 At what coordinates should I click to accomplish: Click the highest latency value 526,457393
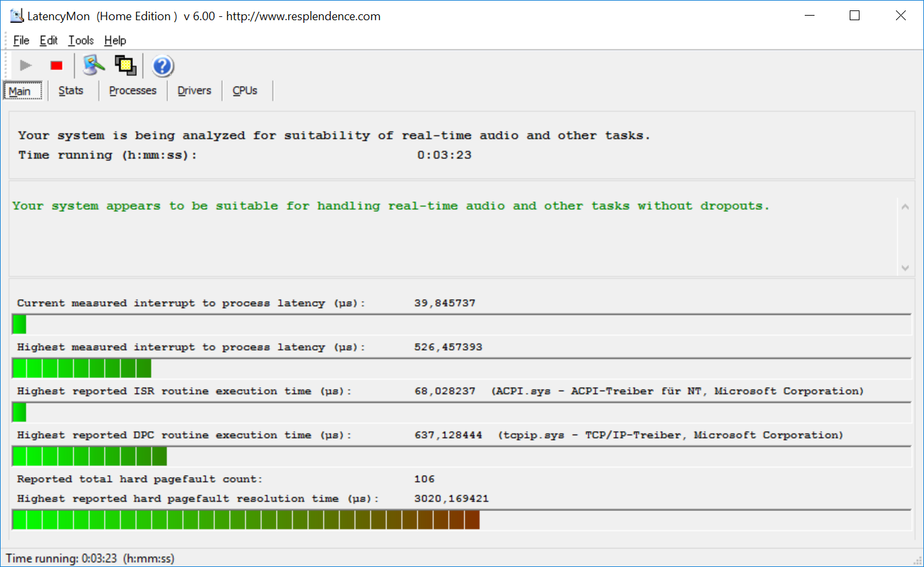click(x=448, y=347)
